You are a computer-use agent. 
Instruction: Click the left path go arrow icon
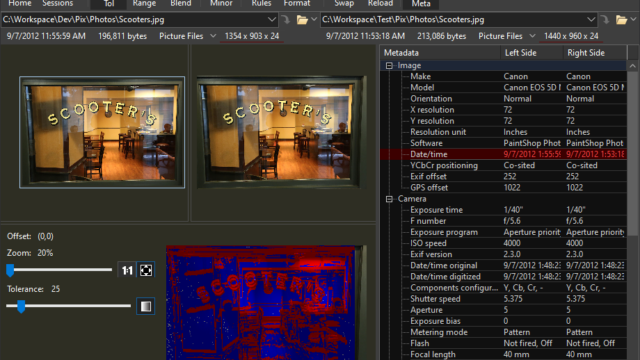click(x=286, y=20)
